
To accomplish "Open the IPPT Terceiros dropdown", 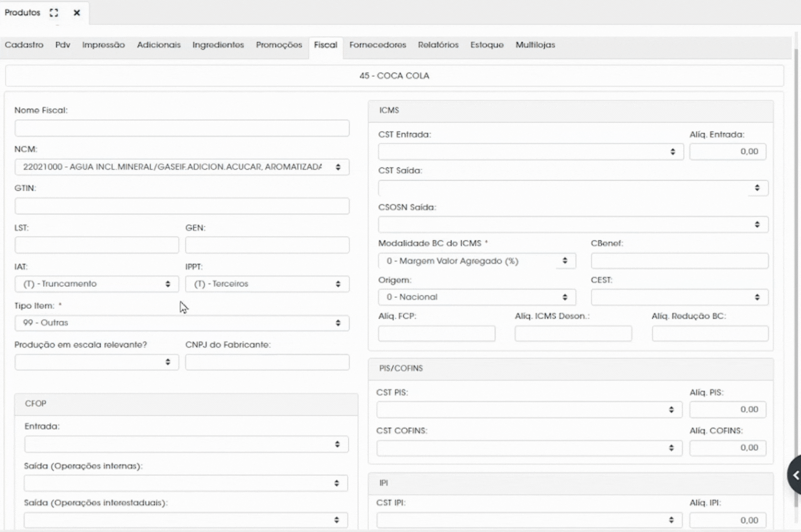I will pos(267,284).
